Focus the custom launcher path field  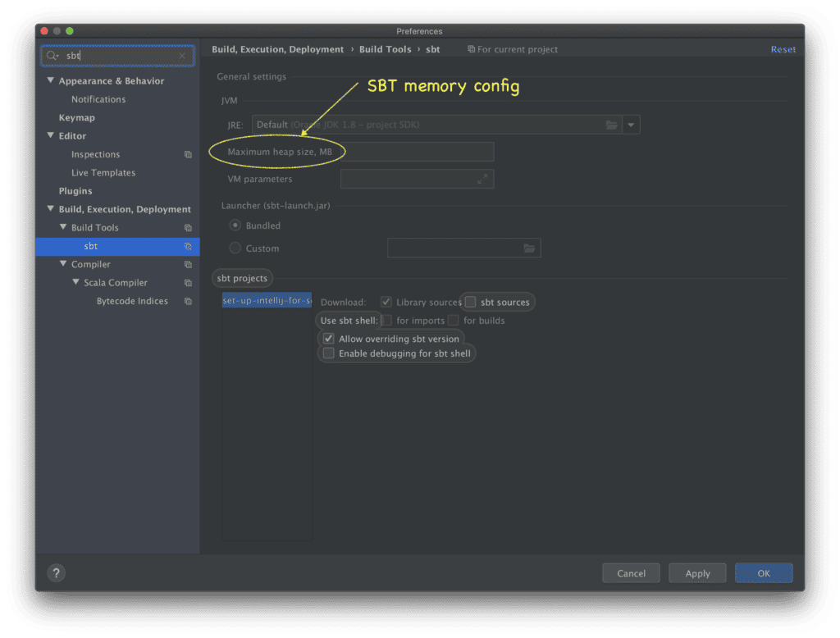click(x=464, y=248)
